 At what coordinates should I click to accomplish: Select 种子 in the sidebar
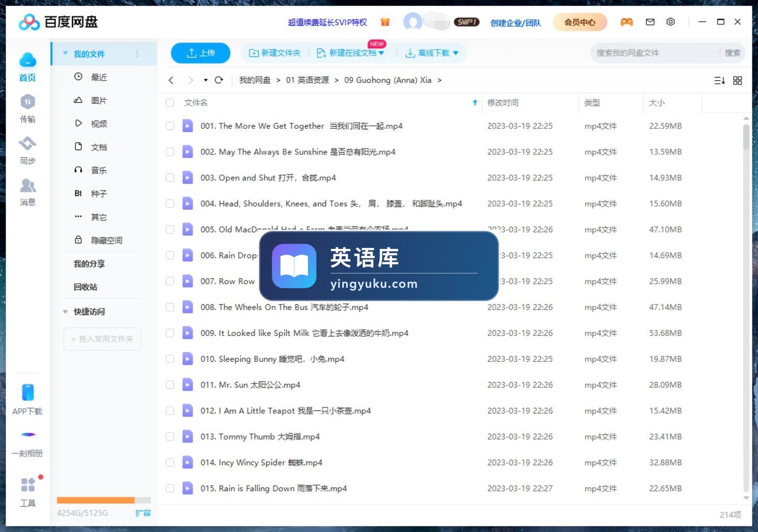click(98, 194)
